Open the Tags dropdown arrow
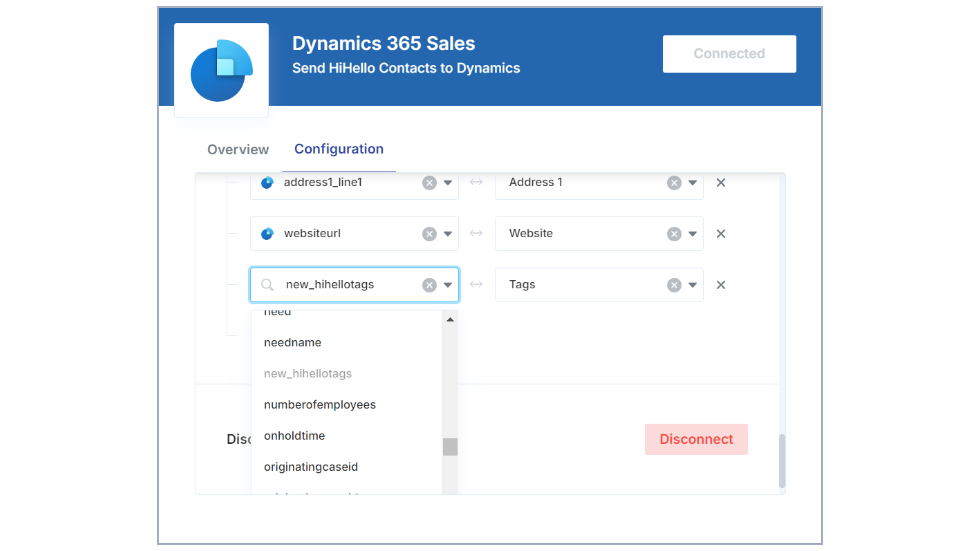 point(692,285)
